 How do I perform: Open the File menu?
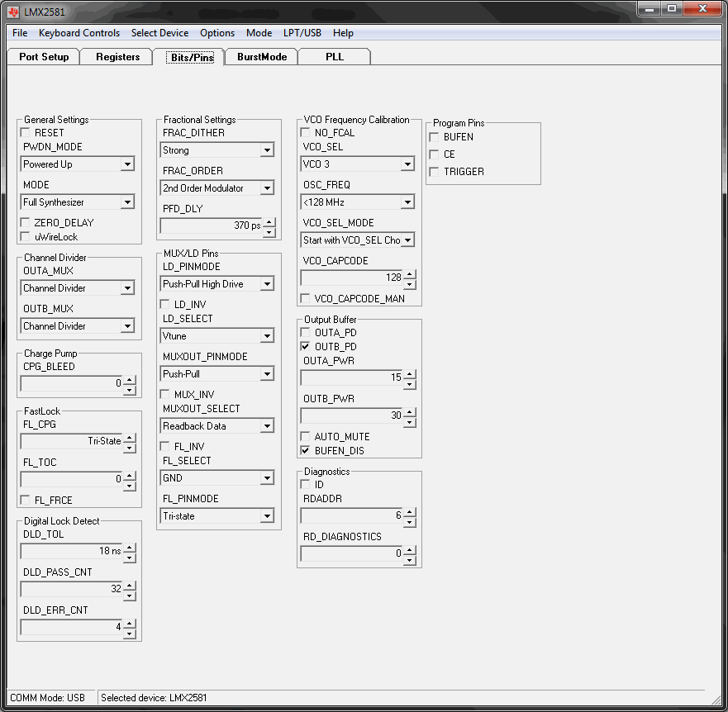20,33
